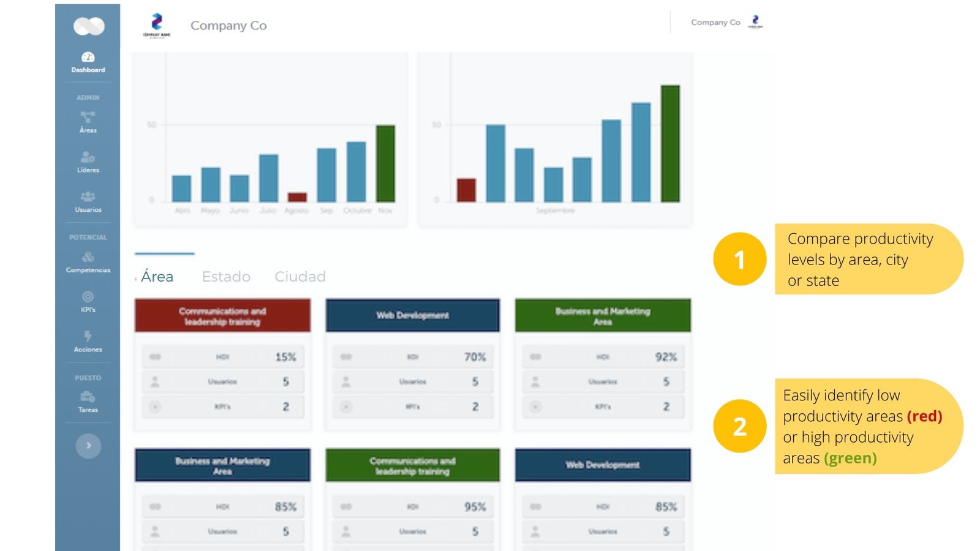Click the HDI 15% row
Screen dimensions: 980x551
tap(223, 357)
